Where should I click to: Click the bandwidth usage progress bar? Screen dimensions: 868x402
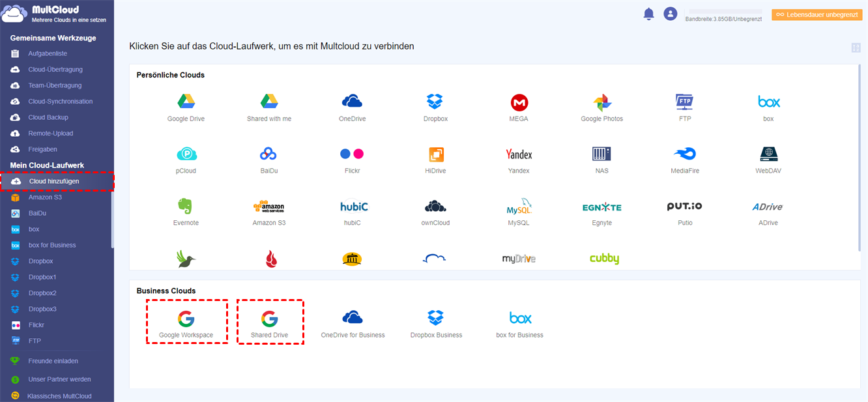(x=725, y=12)
